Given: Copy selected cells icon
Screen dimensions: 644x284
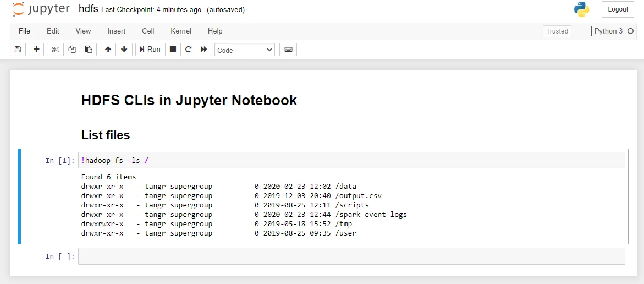Looking at the screenshot, I should click(x=72, y=50).
